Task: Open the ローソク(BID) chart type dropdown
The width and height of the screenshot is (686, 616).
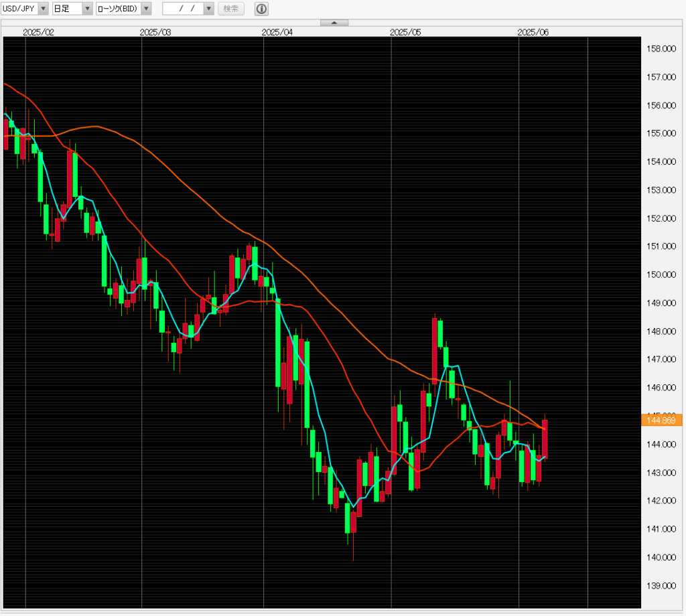Action: point(146,9)
